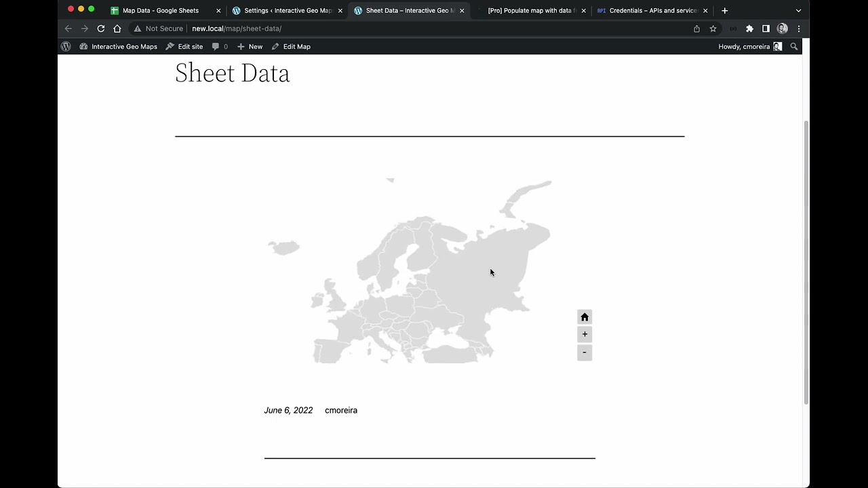Open the Extensions puzzle icon
868x488 pixels.
[x=749, y=28]
